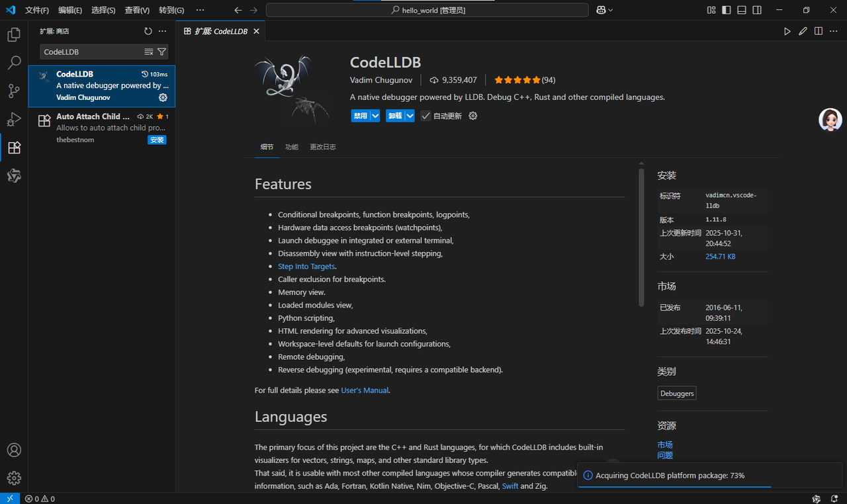Go forward using navigation arrow

tap(253, 10)
